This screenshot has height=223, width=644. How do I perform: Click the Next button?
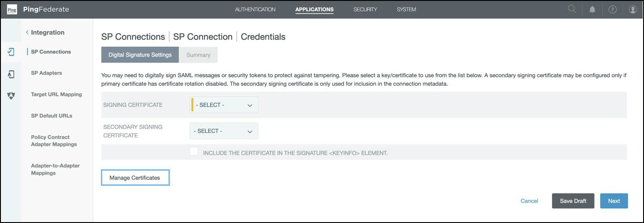click(614, 201)
